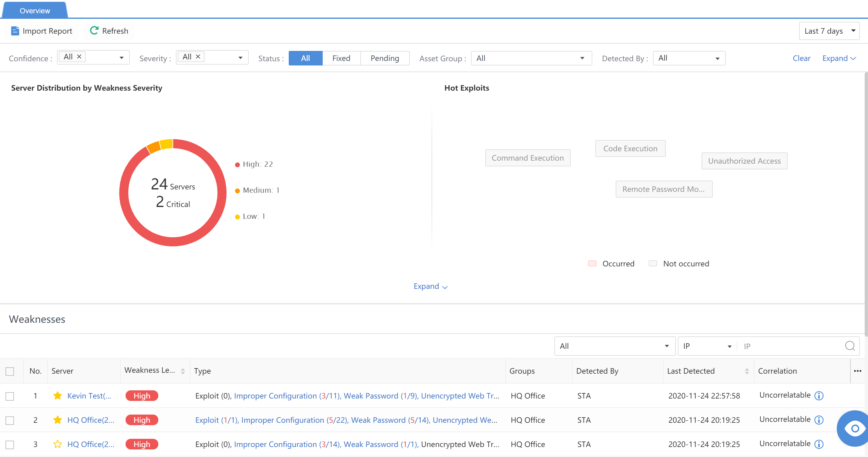868x457 pixels.
Task: Select the Pending status tab
Action: point(385,58)
